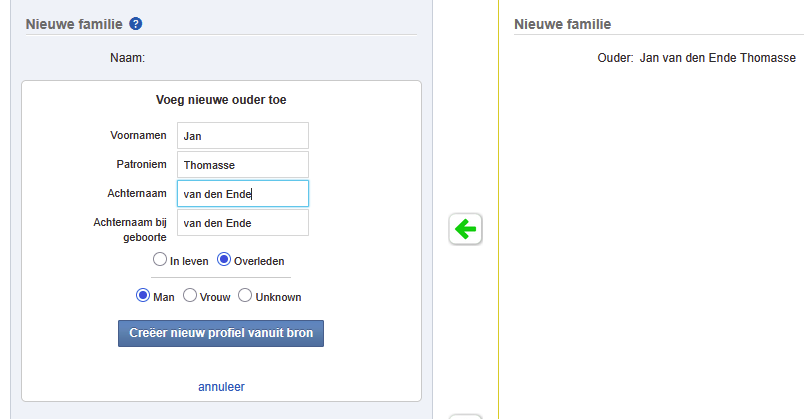
Task: Click the Jan van den Ende Thomasse source name
Action: click(x=717, y=58)
